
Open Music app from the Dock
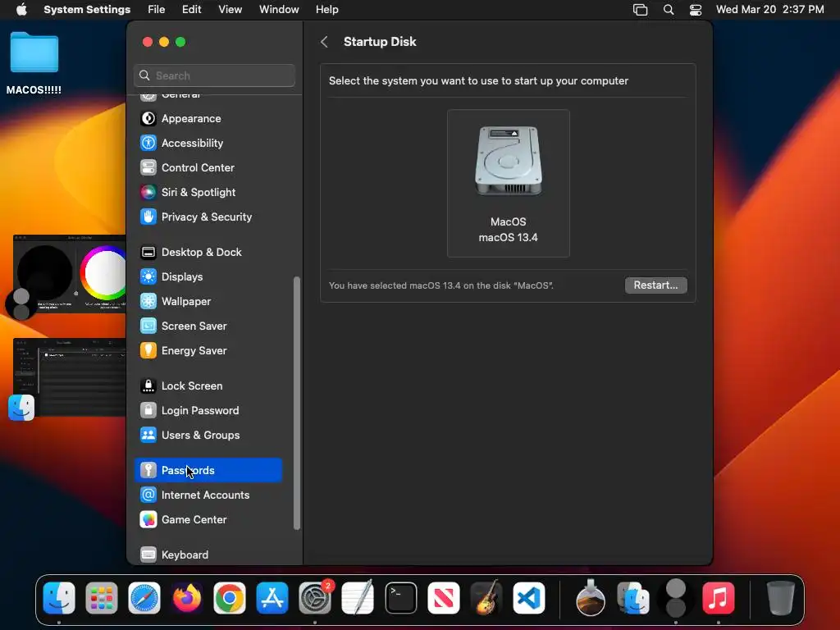click(718, 598)
